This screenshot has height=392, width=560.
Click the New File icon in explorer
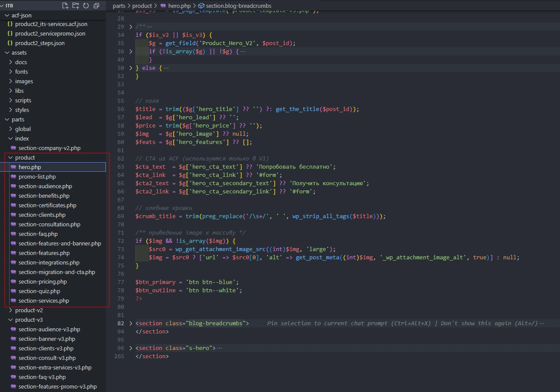65,6
